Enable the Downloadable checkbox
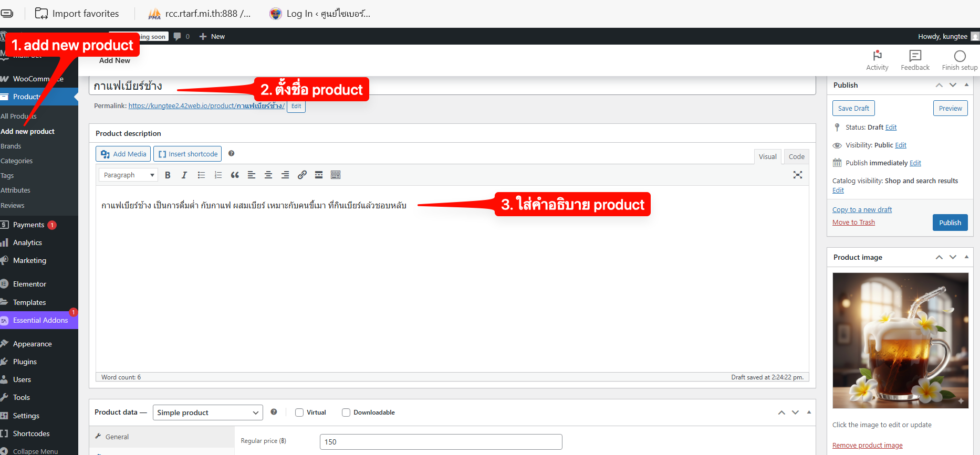 tap(346, 412)
